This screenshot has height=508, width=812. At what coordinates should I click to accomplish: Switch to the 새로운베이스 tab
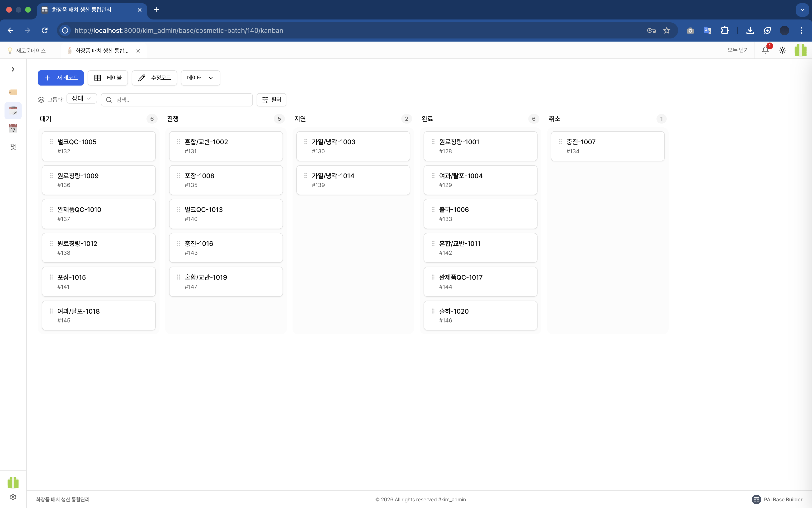[x=30, y=50]
